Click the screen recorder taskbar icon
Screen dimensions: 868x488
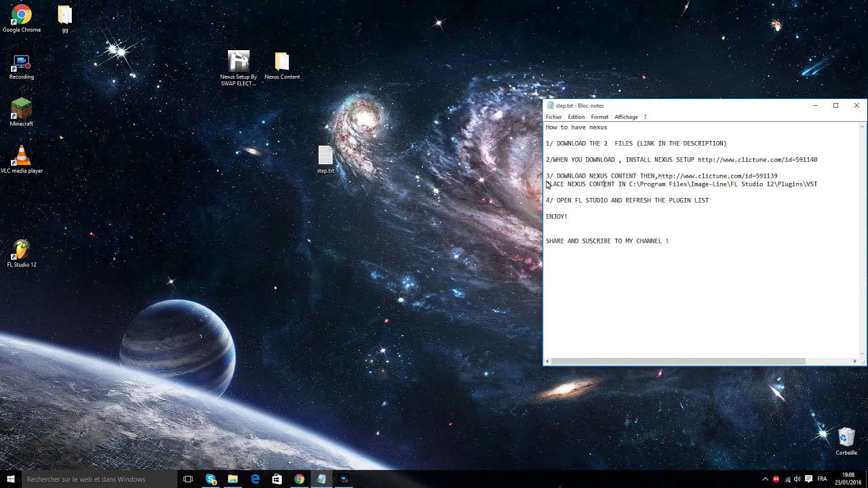[344, 479]
